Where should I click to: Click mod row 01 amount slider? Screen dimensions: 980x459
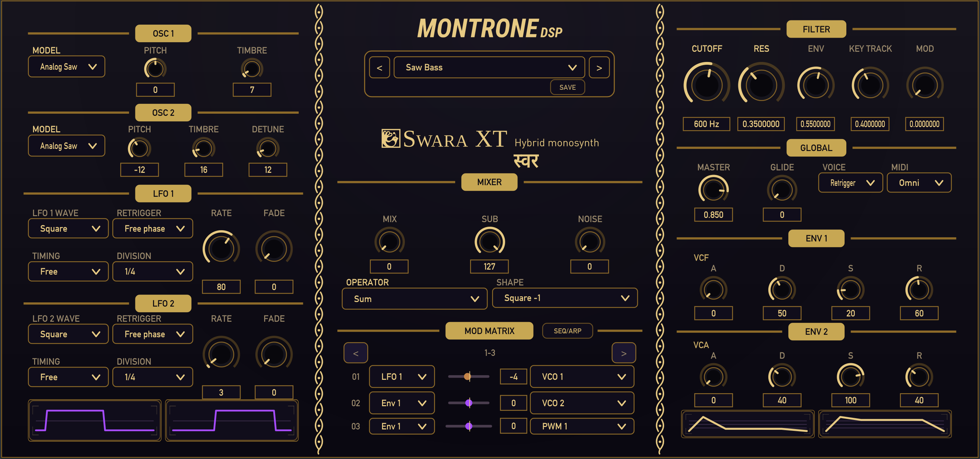(x=469, y=376)
